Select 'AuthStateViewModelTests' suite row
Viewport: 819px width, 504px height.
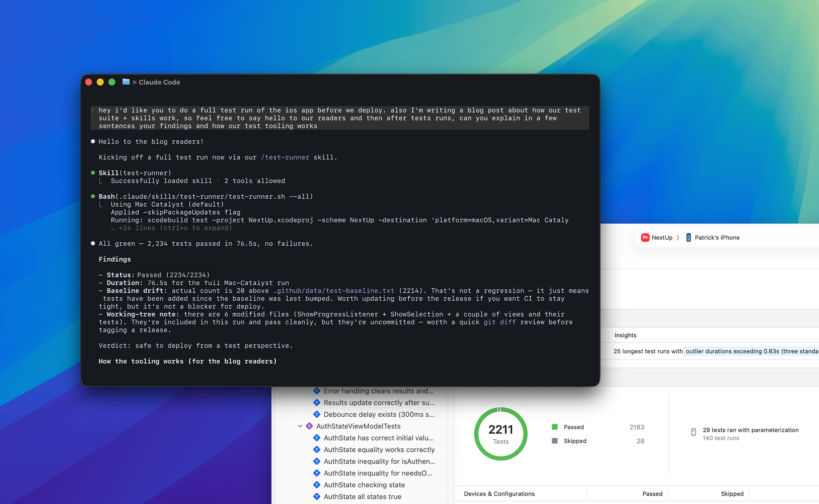pos(358,426)
